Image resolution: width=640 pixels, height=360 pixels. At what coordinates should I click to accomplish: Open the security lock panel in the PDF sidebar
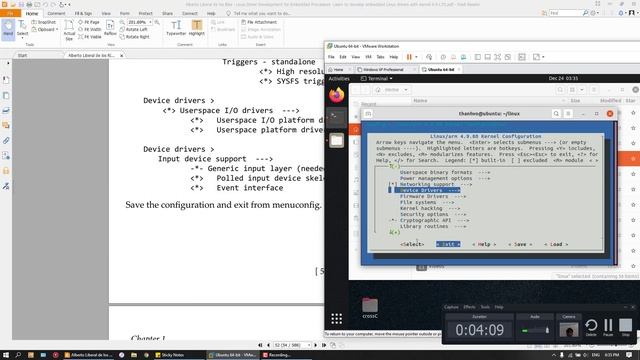6,171
